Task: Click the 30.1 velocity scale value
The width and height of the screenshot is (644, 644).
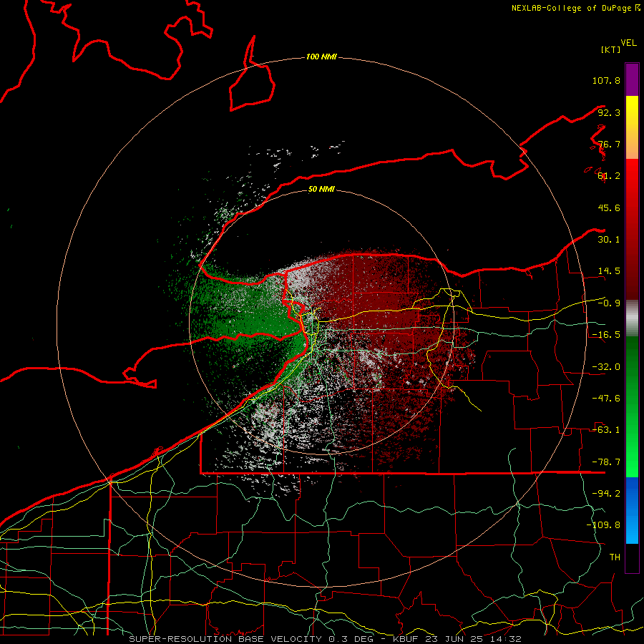Action: (x=609, y=240)
